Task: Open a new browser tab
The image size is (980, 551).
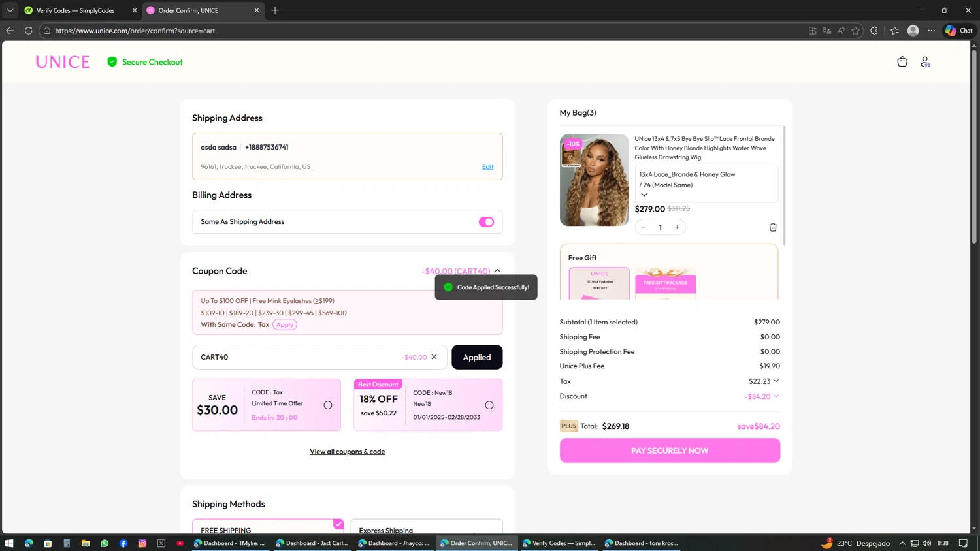Action: pyautogui.click(x=275, y=10)
